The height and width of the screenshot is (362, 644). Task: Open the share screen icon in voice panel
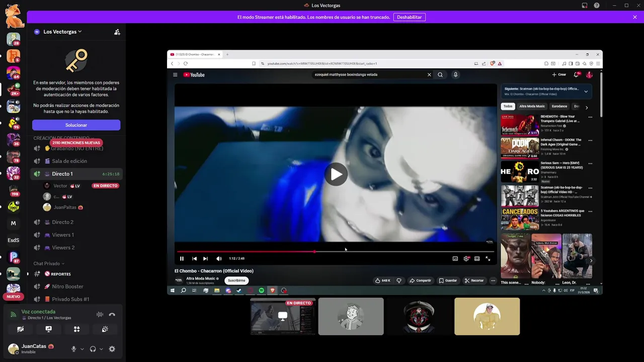48,329
